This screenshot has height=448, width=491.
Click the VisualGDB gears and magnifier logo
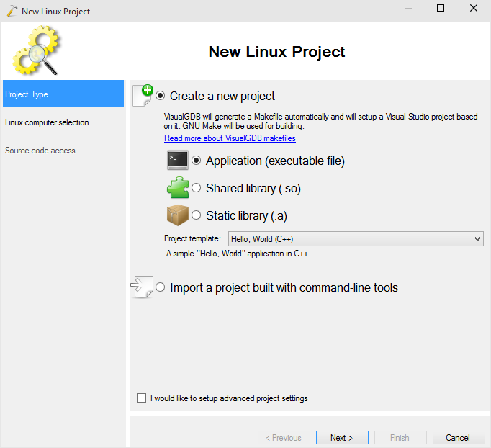point(36,50)
